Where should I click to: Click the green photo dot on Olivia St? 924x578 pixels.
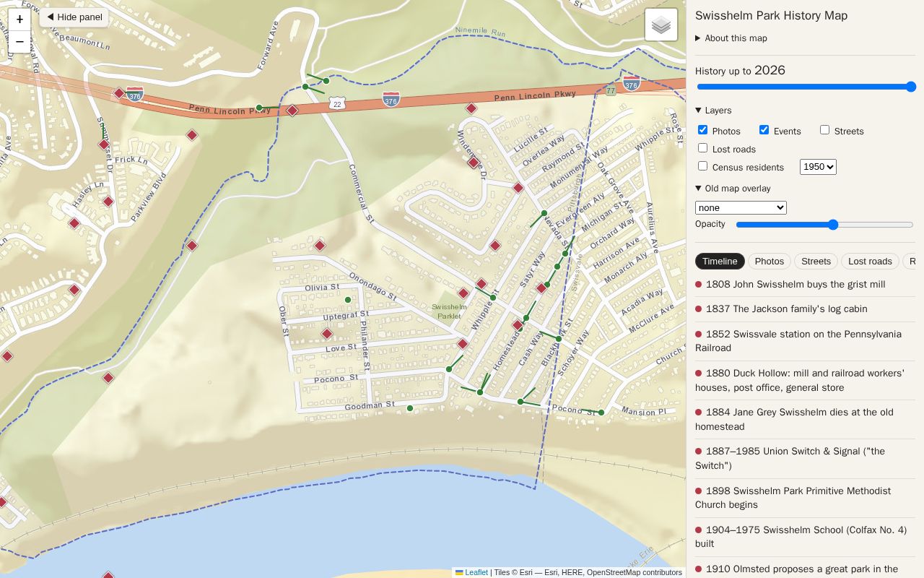[348, 300]
